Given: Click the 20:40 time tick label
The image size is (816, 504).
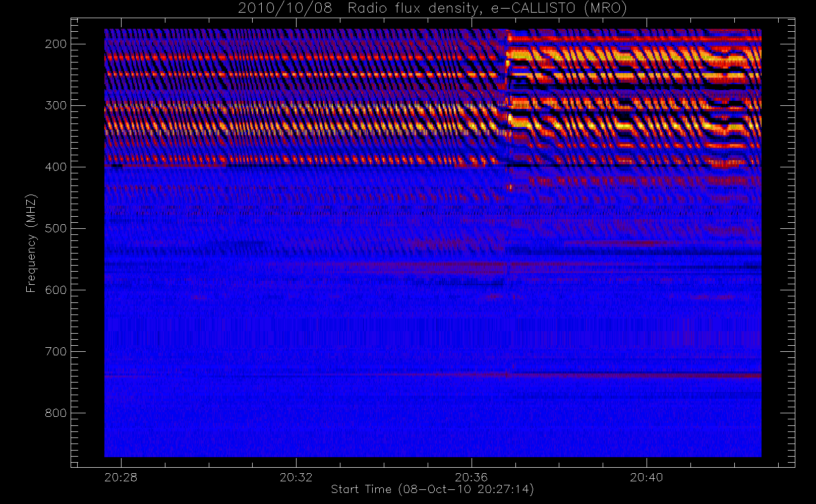Looking at the screenshot, I should [646, 477].
